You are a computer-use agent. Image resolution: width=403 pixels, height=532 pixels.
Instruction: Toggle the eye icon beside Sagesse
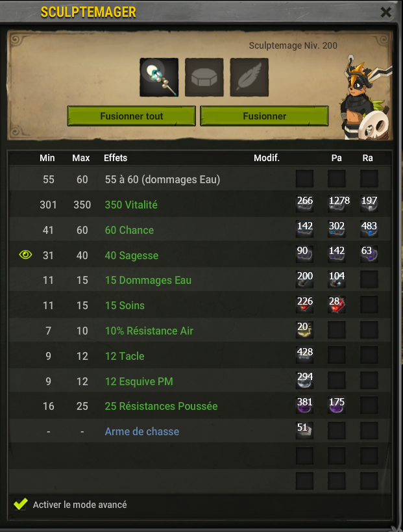[26, 255]
